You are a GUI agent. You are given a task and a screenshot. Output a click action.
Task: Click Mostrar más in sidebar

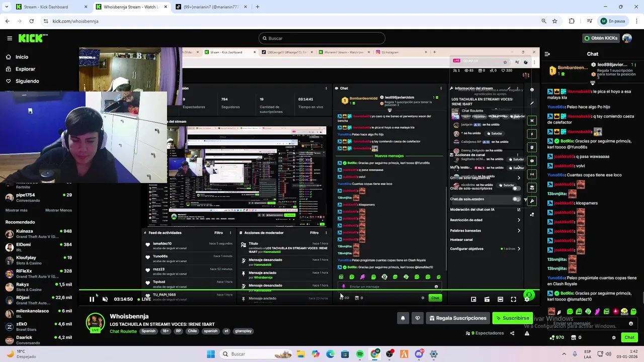click(x=17, y=210)
